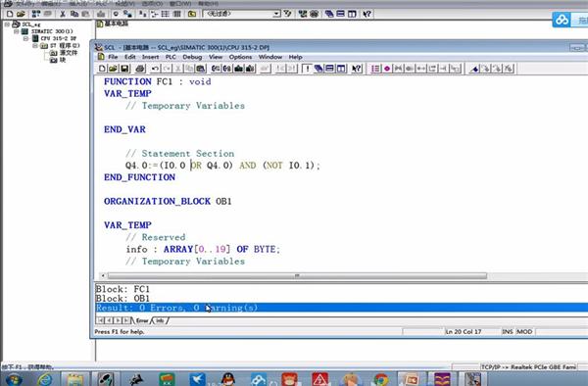Image resolution: width=588 pixels, height=386 pixels.
Task: Click the blue cloud icon at top right
Action: [x=562, y=20]
